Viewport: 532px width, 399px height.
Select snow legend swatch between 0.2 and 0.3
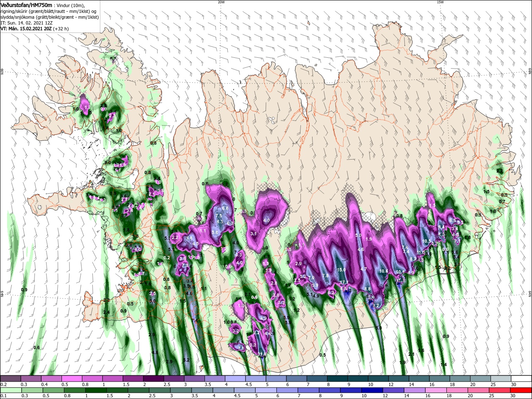10,379
